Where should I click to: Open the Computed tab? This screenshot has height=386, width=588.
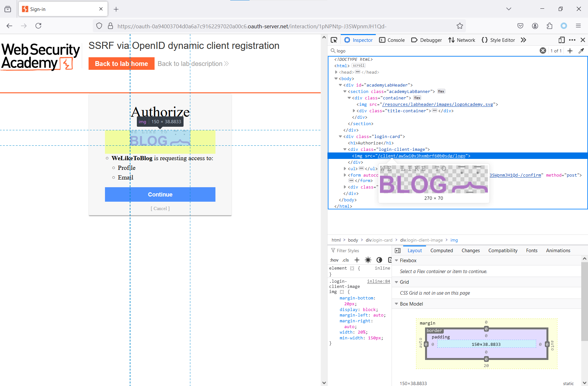click(441, 251)
